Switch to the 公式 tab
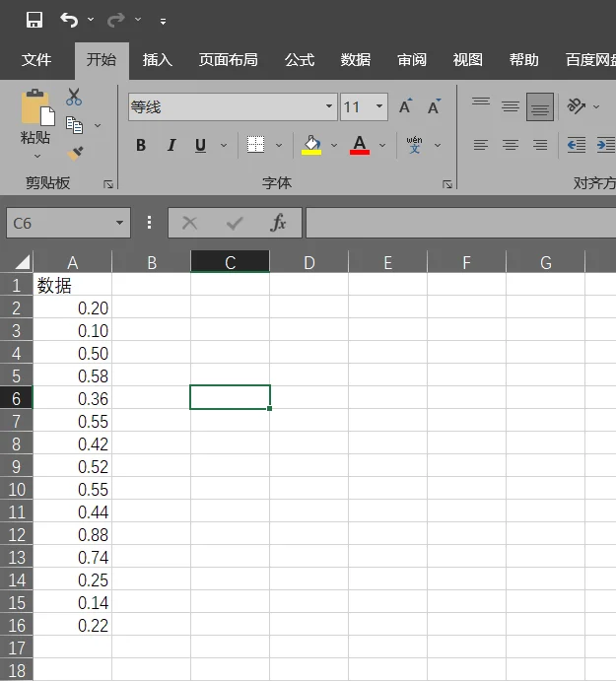The width and height of the screenshot is (616, 681). (300, 60)
